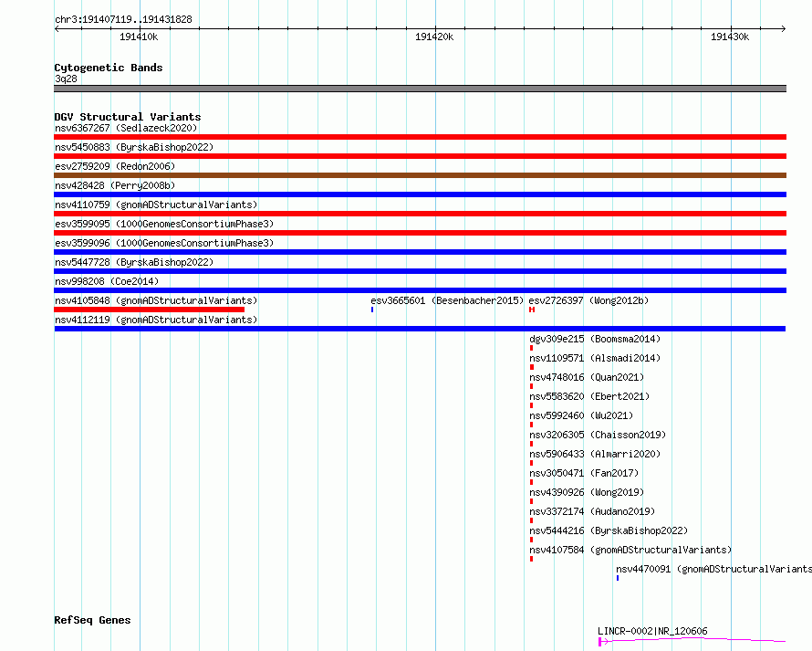
Task: Click the 3q28 band label
Action: [66, 79]
